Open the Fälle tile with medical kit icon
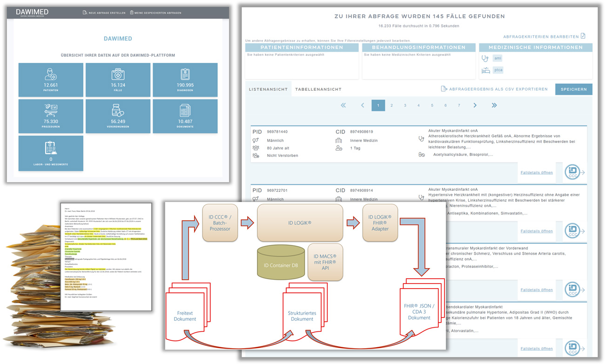 coord(118,80)
